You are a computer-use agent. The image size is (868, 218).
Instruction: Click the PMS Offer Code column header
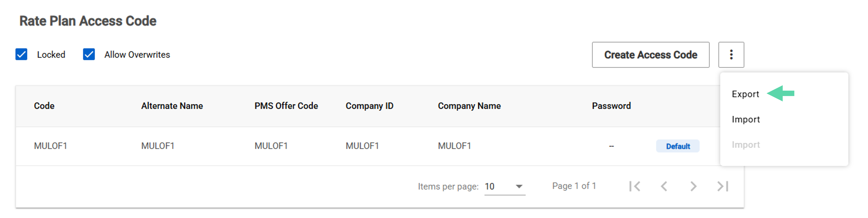[x=286, y=106]
